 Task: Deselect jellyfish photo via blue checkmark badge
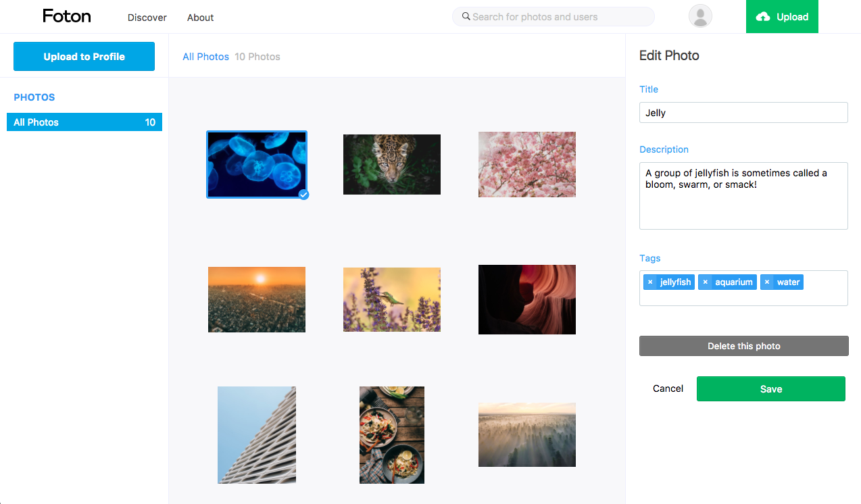point(303,195)
